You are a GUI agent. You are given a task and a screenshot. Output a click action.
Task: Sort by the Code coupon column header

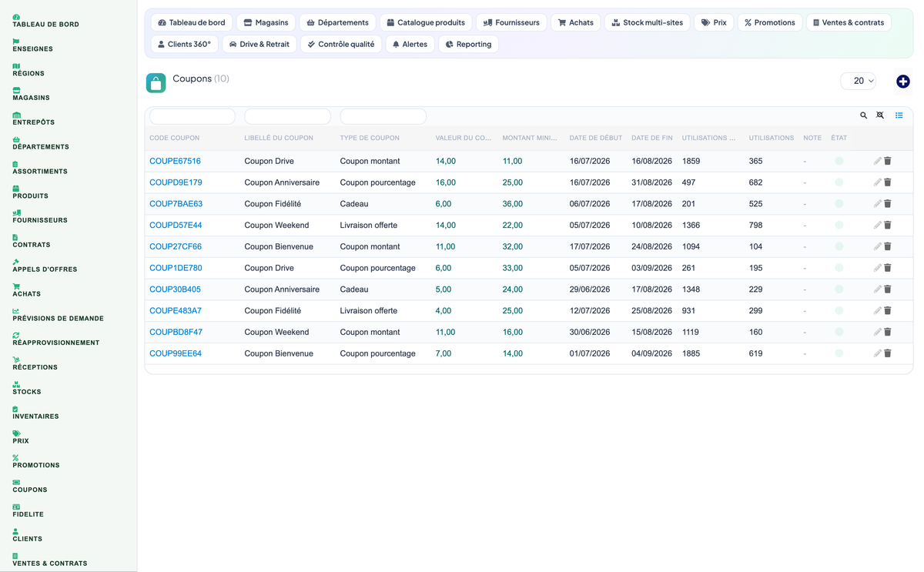174,138
